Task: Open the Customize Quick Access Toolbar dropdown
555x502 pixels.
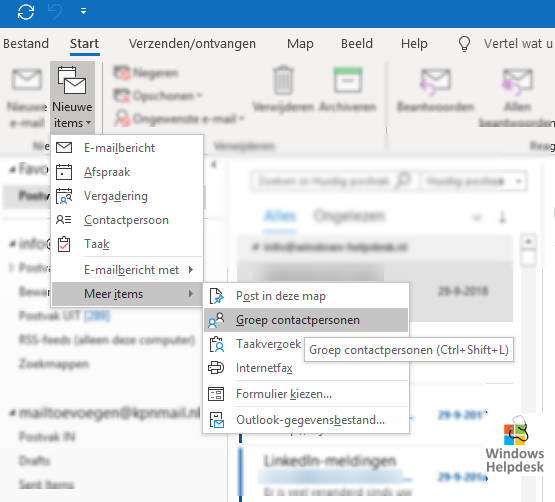Action: coord(84,12)
